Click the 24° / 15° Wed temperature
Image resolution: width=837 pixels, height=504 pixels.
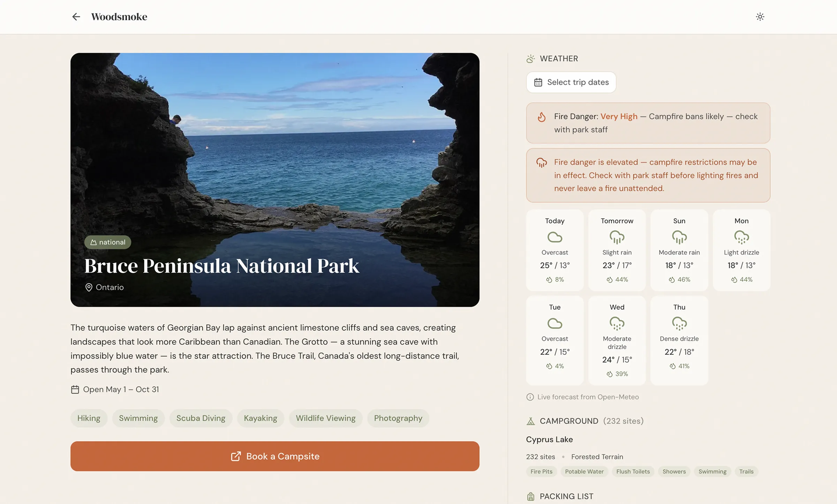[617, 360]
